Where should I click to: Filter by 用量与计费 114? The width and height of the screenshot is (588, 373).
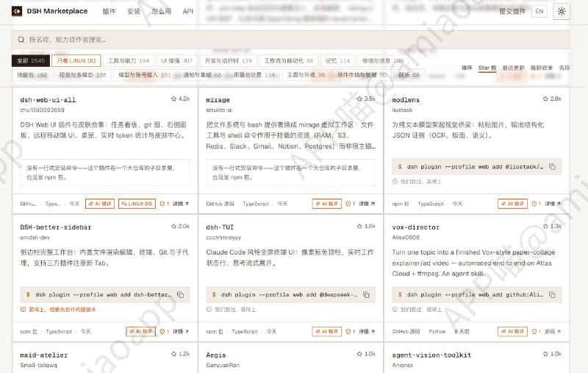[x=254, y=75]
